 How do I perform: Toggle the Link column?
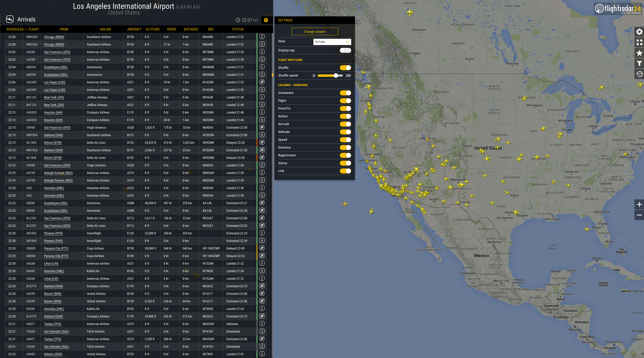[x=345, y=171]
